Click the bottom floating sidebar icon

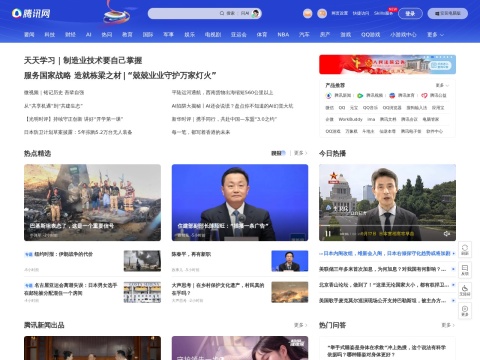coord(465,311)
